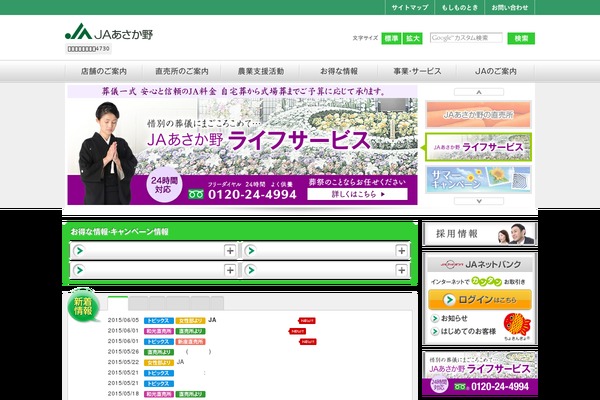Open the 事業・サービス menu
Viewport: 600px width, 400px height.
(x=417, y=71)
